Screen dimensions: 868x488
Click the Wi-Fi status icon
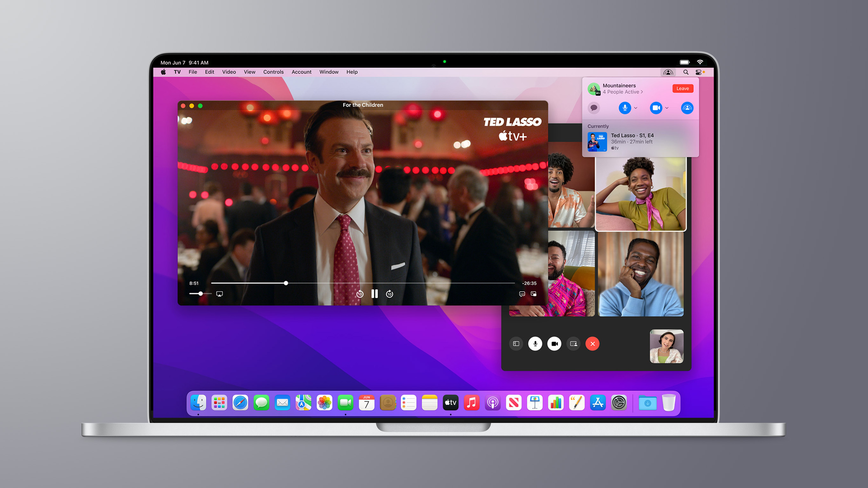coord(700,62)
